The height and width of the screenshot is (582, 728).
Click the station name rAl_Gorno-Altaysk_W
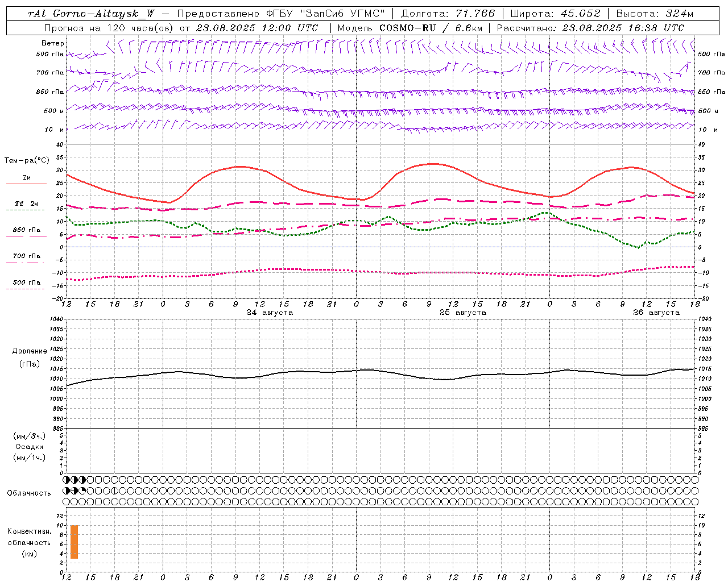pyautogui.click(x=92, y=14)
